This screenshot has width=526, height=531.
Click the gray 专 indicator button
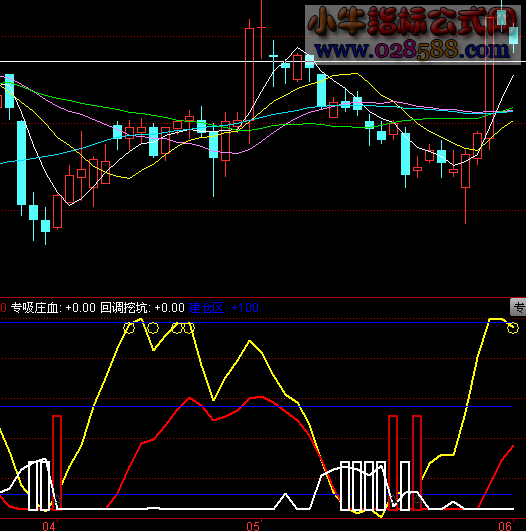click(518, 307)
